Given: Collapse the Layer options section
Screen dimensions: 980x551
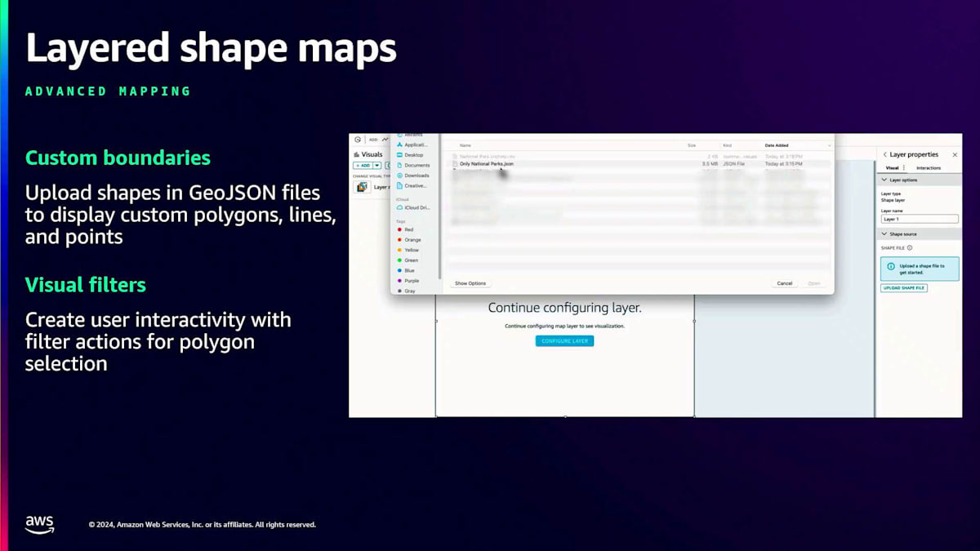Looking at the screenshot, I should pyautogui.click(x=884, y=180).
